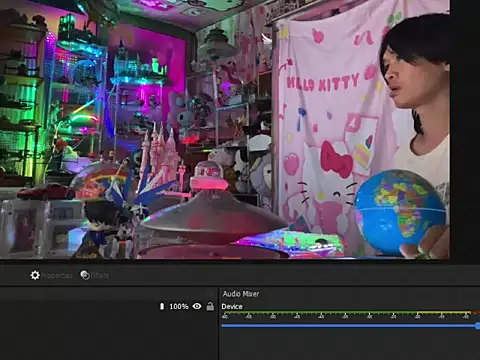Click the battery icon beside 100%
This screenshot has width=480, height=360.
coord(162,306)
